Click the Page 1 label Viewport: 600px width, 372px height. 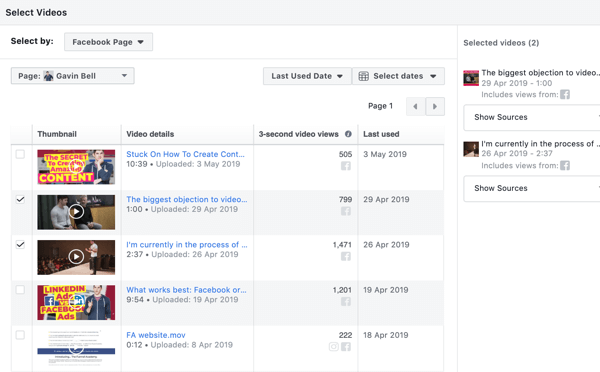(x=380, y=106)
